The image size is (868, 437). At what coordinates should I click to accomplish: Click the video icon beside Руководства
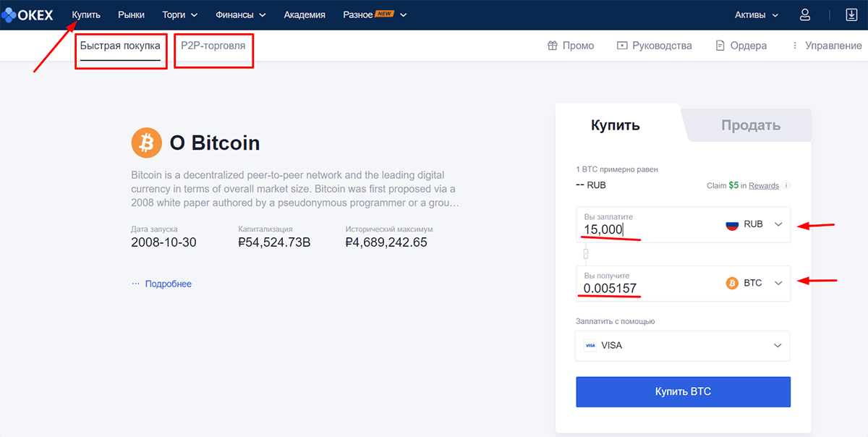[x=622, y=46]
